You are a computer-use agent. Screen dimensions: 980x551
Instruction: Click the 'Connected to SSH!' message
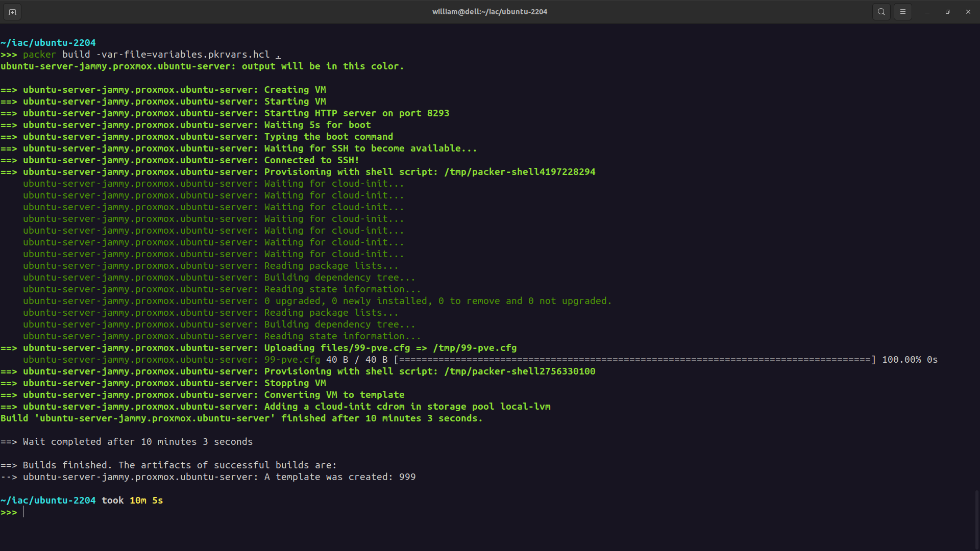pos(311,160)
